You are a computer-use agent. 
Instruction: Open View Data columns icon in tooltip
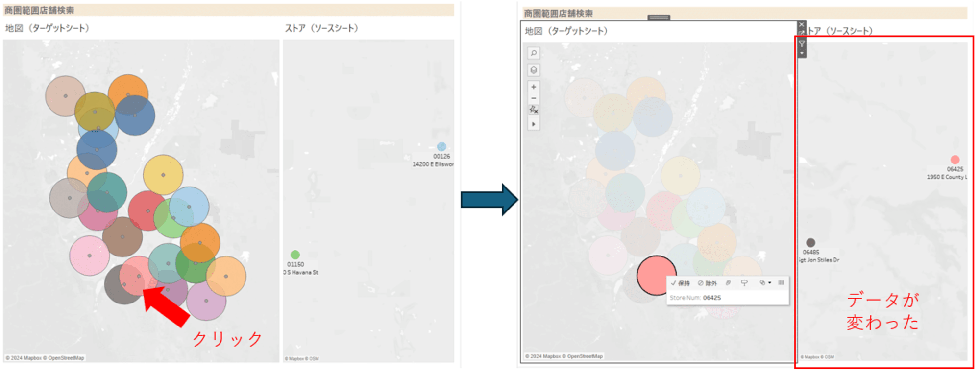pyautogui.click(x=781, y=283)
